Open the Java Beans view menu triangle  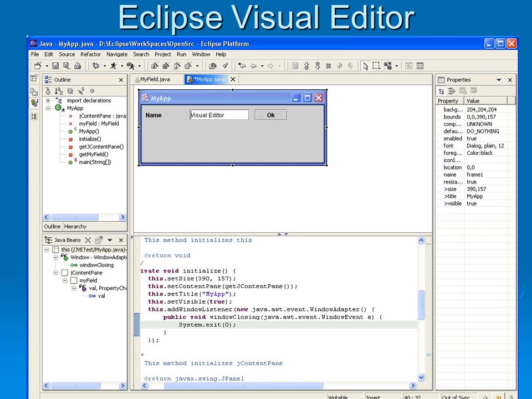pos(110,240)
